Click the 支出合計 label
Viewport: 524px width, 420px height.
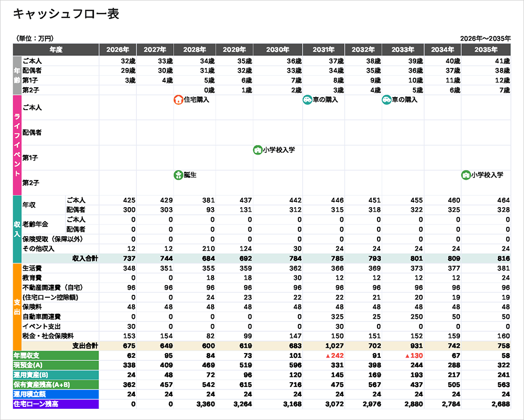[85, 346]
